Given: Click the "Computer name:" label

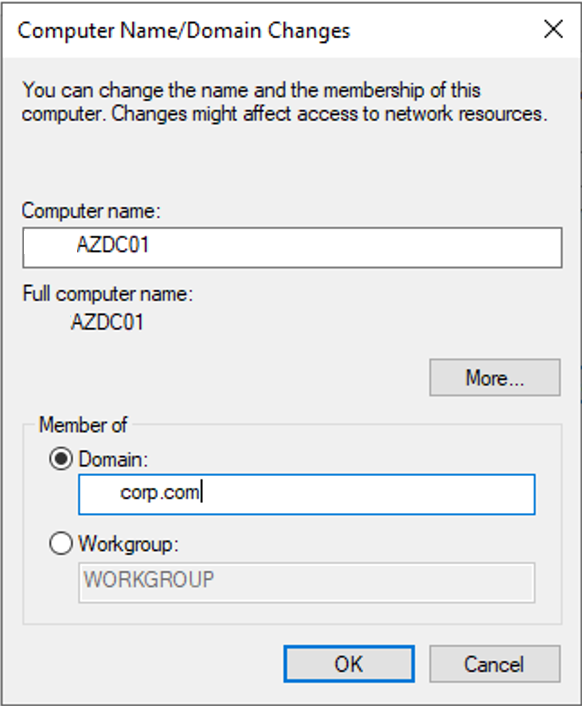Looking at the screenshot, I should (91, 211).
